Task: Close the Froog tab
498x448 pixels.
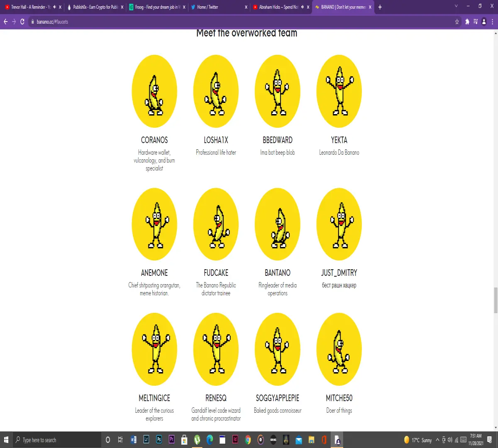Action: pos(184,7)
